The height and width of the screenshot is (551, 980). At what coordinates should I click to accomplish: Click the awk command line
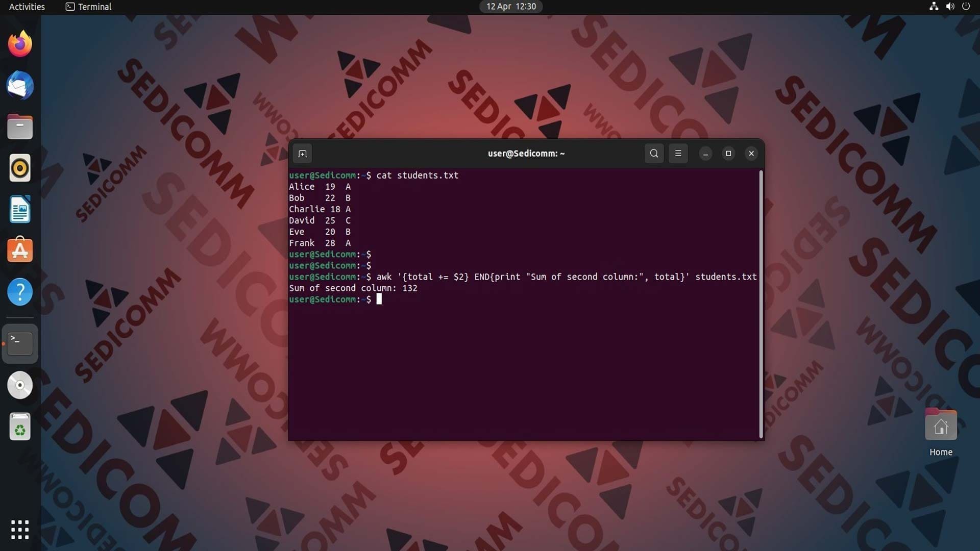click(x=523, y=277)
